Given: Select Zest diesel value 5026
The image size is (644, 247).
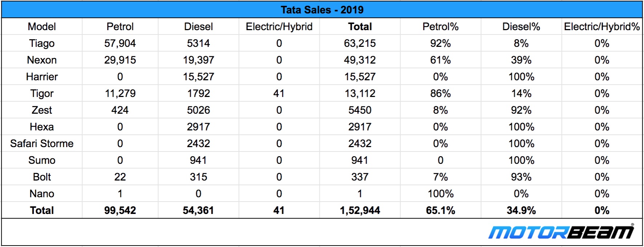Looking at the screenshot, I should (198, 110).
